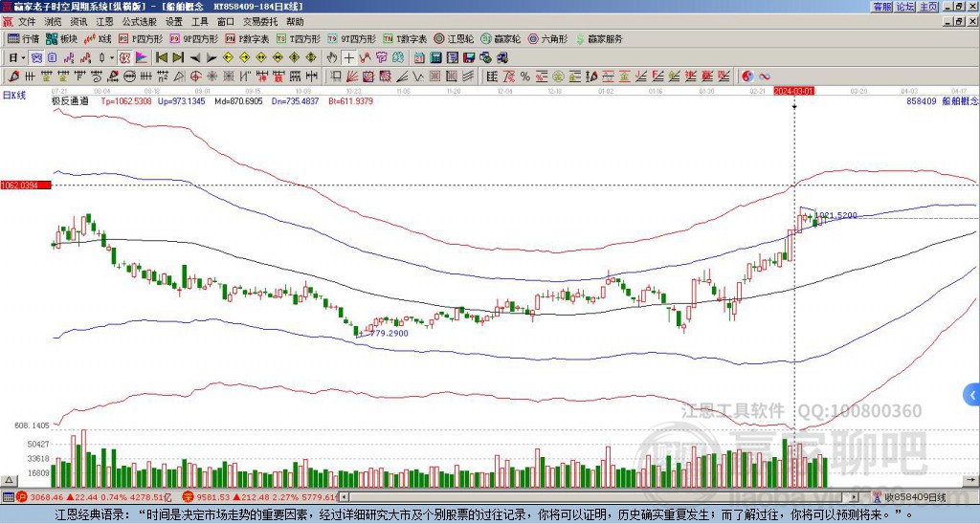The height and width of the screenshot is (524, 980).
Task: Click the 论坛 forum link
Action: 905,7
